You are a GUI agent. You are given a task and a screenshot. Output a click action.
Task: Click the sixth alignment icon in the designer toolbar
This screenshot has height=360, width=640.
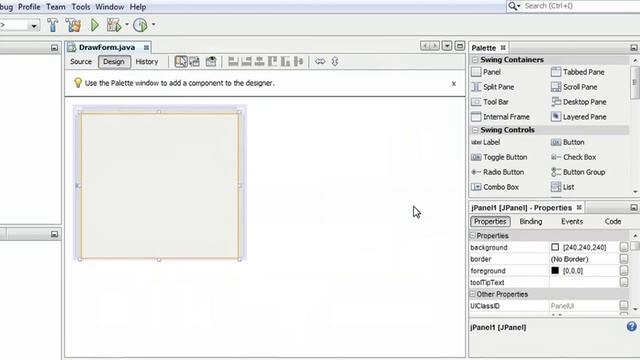pos(298,62)
